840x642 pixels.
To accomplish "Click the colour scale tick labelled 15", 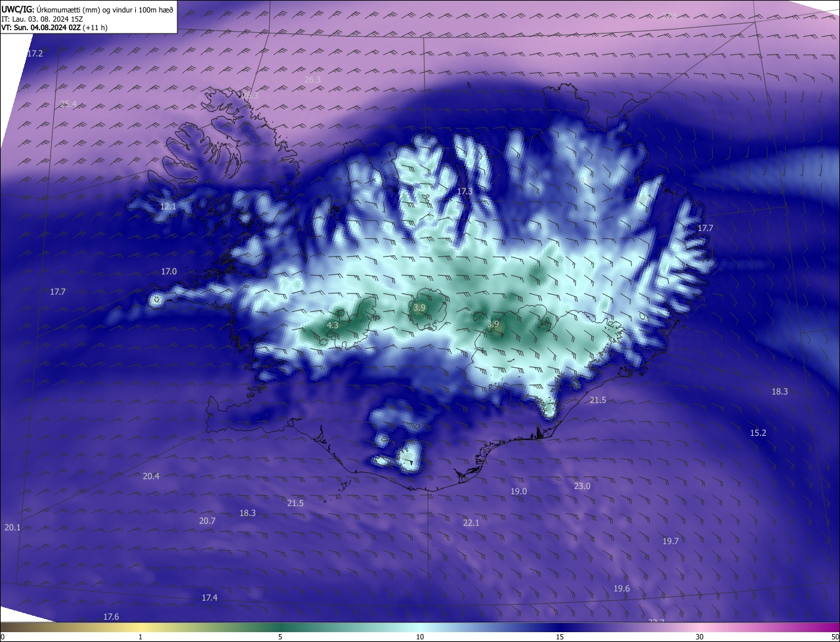I will 560,637.
